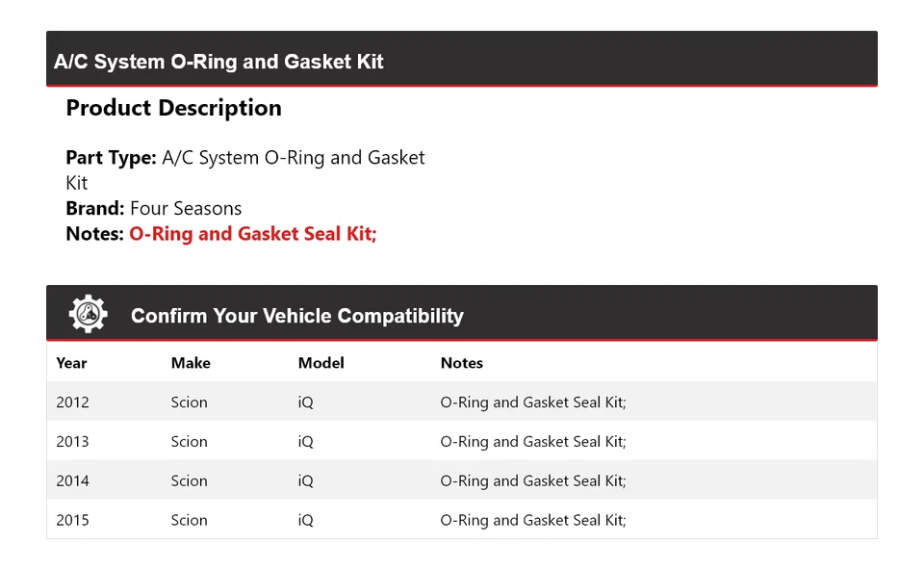This screenshot has height=570, width=924.
Task: Select the Product Description heading
Action: point(173,108)
